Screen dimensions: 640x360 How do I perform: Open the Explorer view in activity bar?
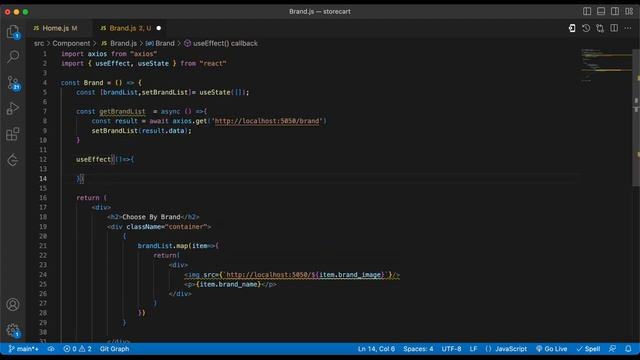[x=13, y=32]
